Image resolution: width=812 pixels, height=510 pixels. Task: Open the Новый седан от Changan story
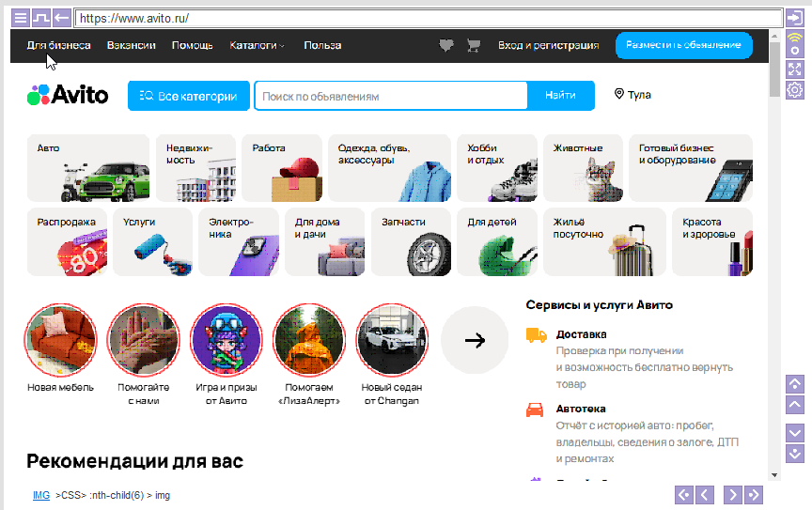(x=392, y=340)
